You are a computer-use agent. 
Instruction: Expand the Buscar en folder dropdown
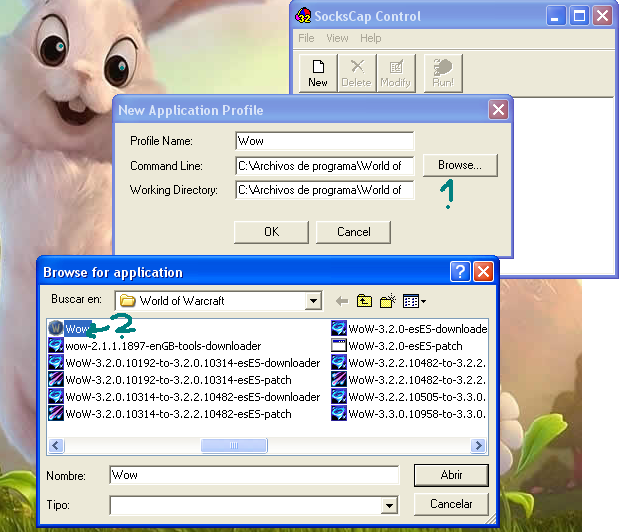(x=313, y=301)
